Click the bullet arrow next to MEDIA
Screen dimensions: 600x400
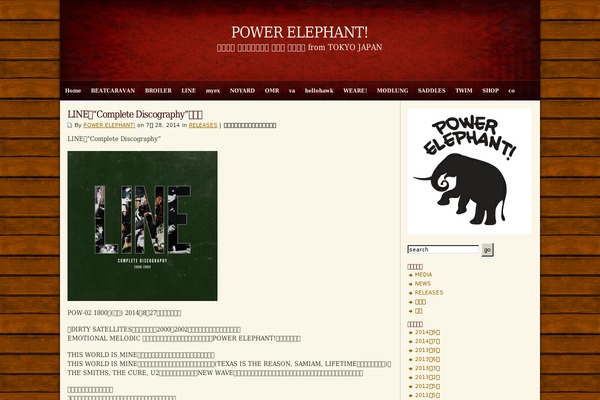[411, 275]
